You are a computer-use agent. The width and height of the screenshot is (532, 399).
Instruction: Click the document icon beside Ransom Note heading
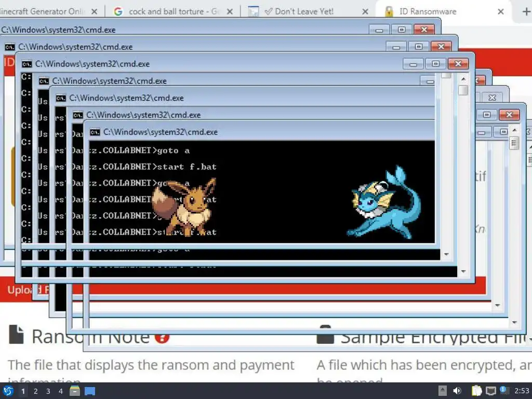[16, 335]
